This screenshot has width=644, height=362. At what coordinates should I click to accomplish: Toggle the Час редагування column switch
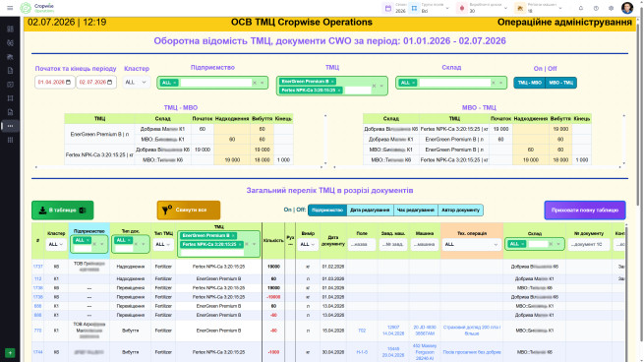[x=415, y=210]
